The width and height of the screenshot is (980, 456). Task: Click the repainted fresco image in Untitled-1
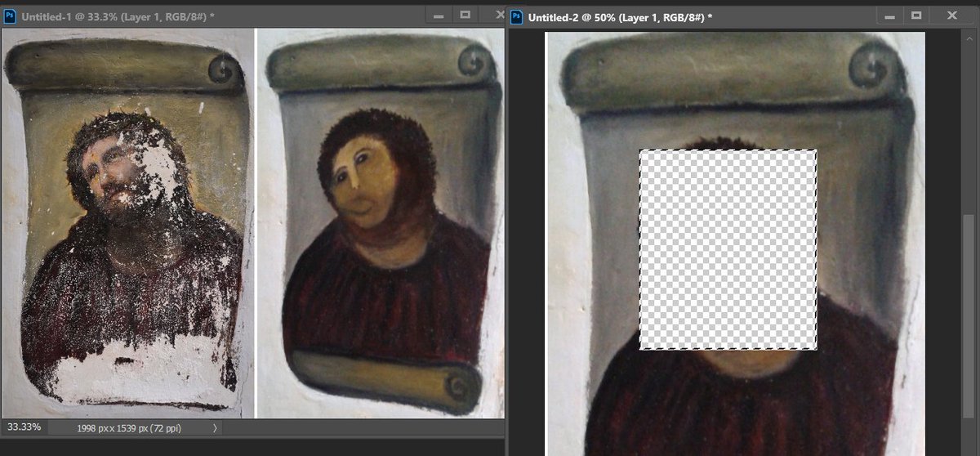381,222
